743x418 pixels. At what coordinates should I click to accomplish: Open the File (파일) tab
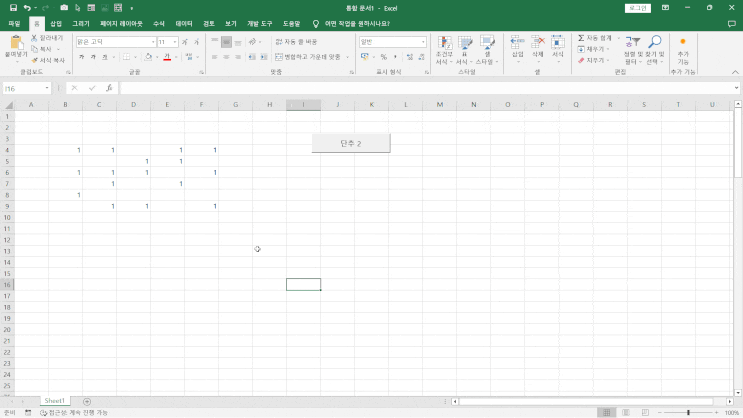point(14,24)
